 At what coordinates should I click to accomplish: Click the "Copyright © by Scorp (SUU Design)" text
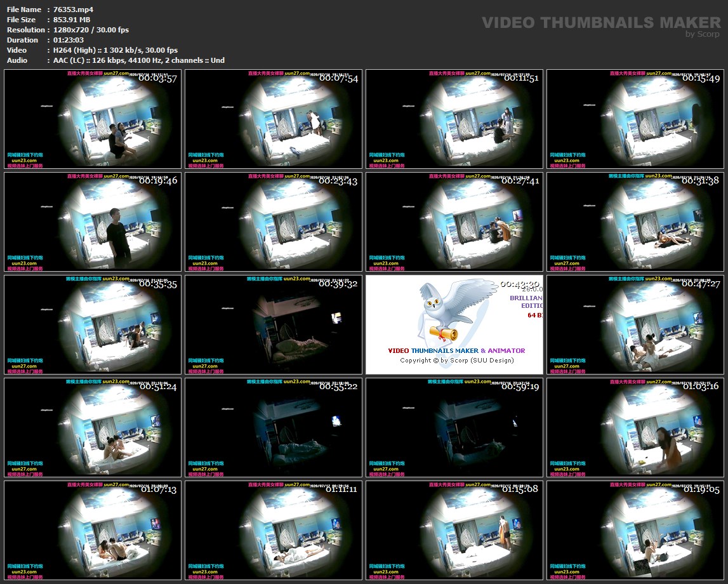[456, 361]
